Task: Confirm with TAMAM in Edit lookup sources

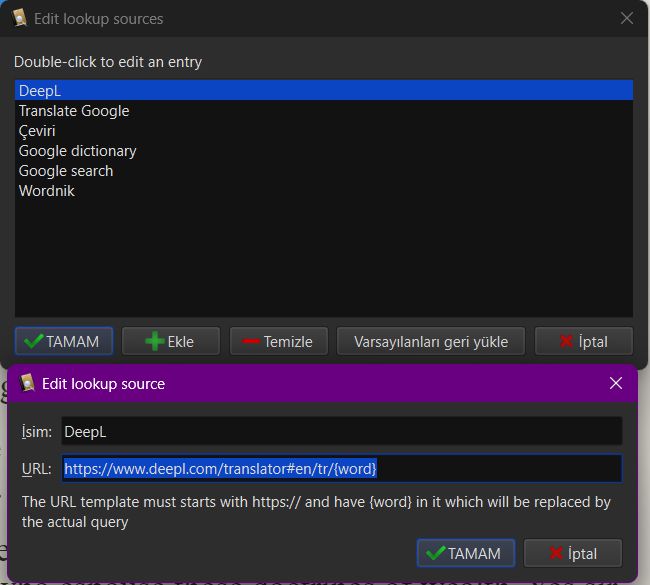Action: click(64, 341)
